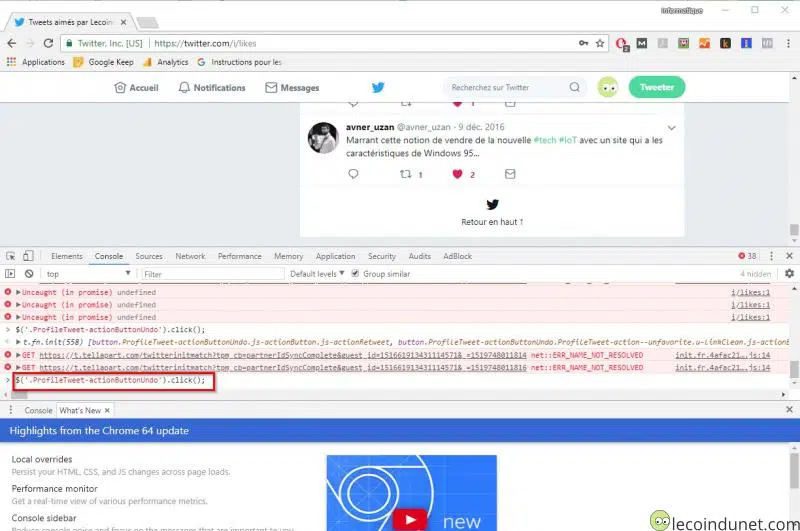Focus the console Filter field

pyautogui.click(x=212, y=274)
